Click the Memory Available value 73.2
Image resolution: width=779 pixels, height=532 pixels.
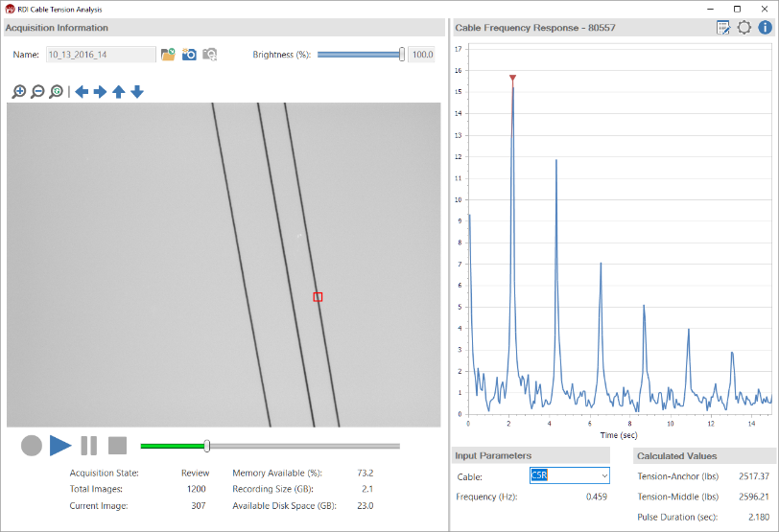tap(366, 473)
